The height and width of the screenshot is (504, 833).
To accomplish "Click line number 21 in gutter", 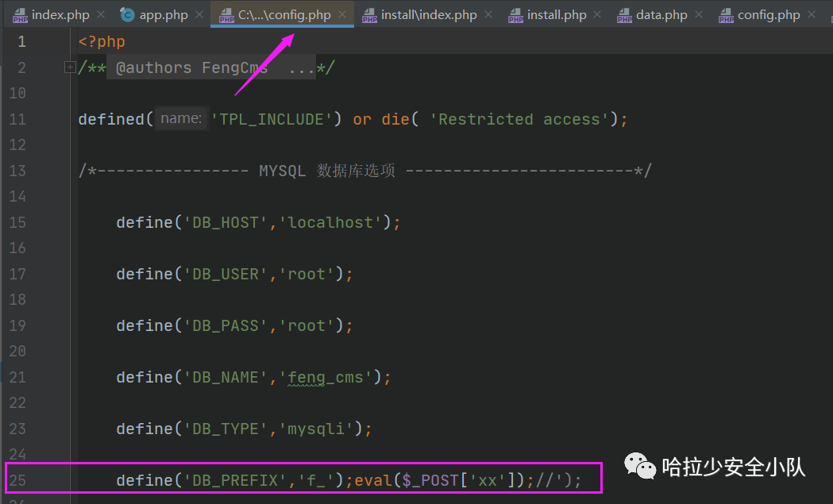I will point(17,377).
